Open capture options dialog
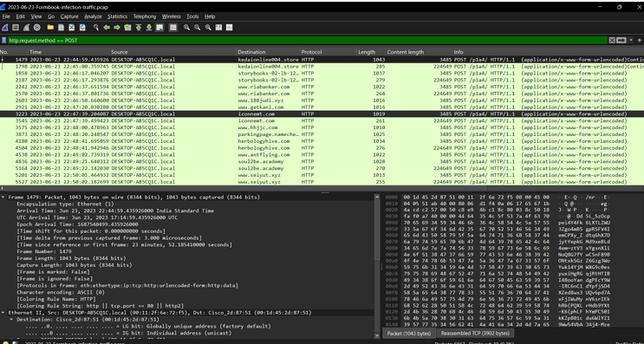 click(x=37, y=28)
